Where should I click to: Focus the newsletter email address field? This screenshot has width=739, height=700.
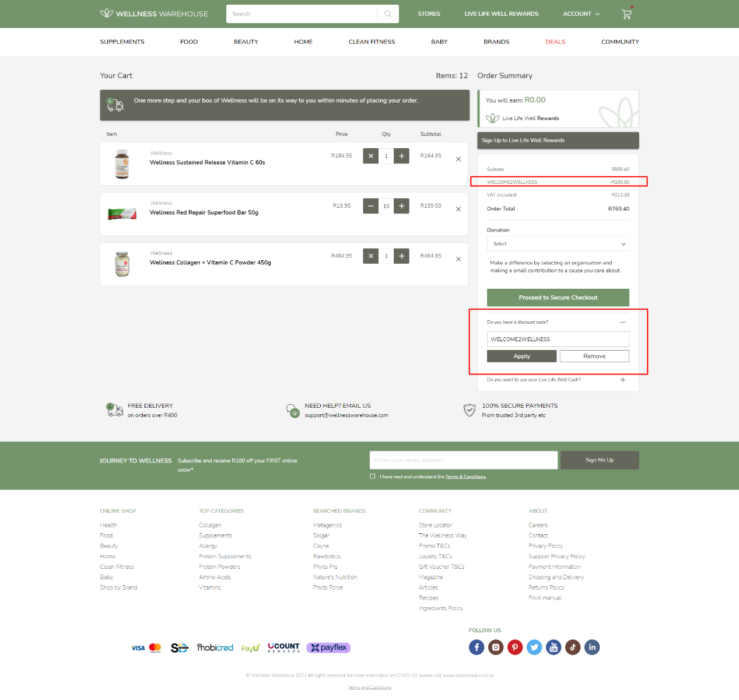point(464,460)
